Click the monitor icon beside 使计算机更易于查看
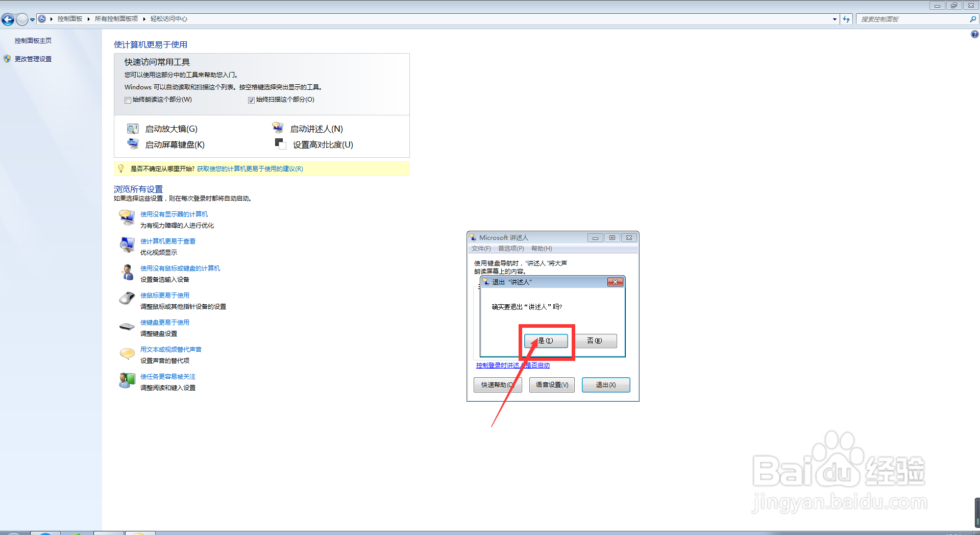 click(x=127, y=245)
